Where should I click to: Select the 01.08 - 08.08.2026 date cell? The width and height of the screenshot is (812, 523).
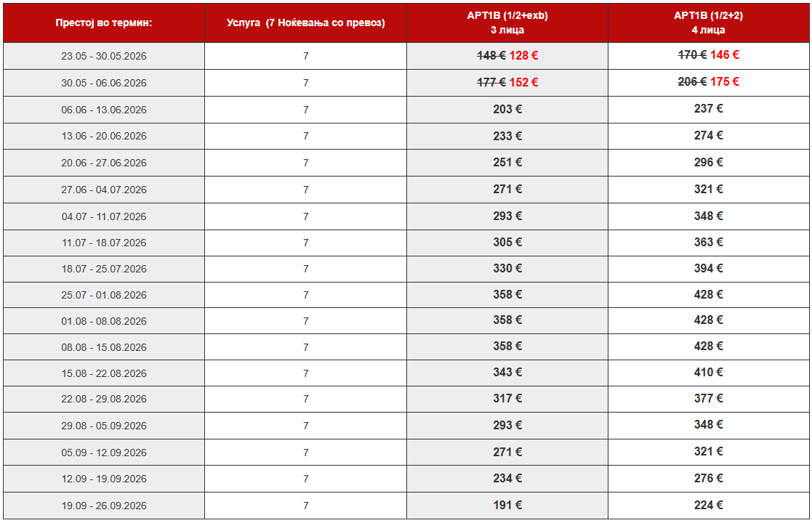104,321
